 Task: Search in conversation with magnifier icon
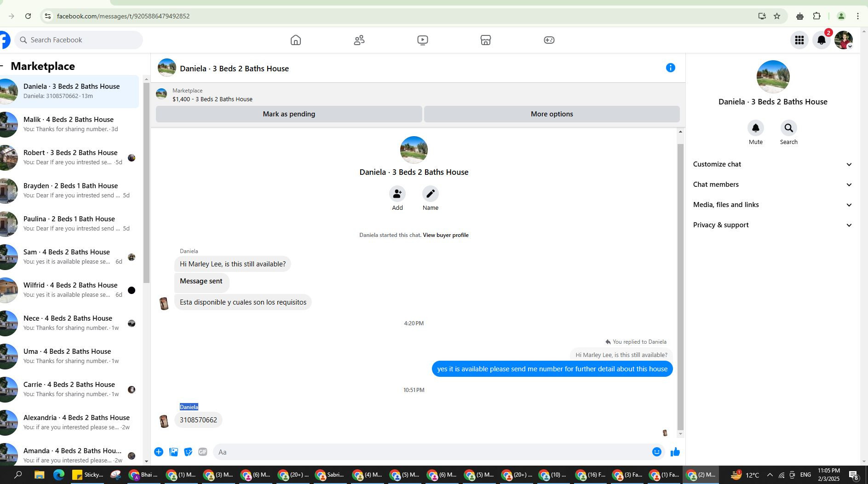tap(789, 128)
